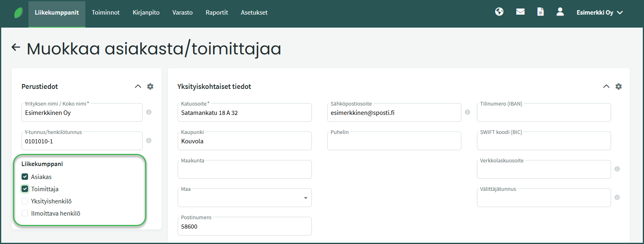644x244 pixels.
Task: Open the Maa country dropdown
Action: (x=244, y=198)
